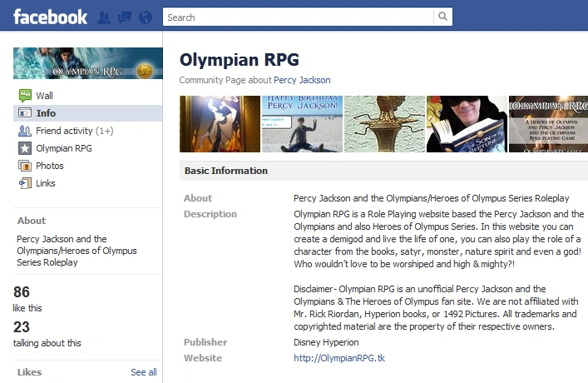Open the Percy Jackson community link
This screenshot has width=588, height=383.
point(302,80)
